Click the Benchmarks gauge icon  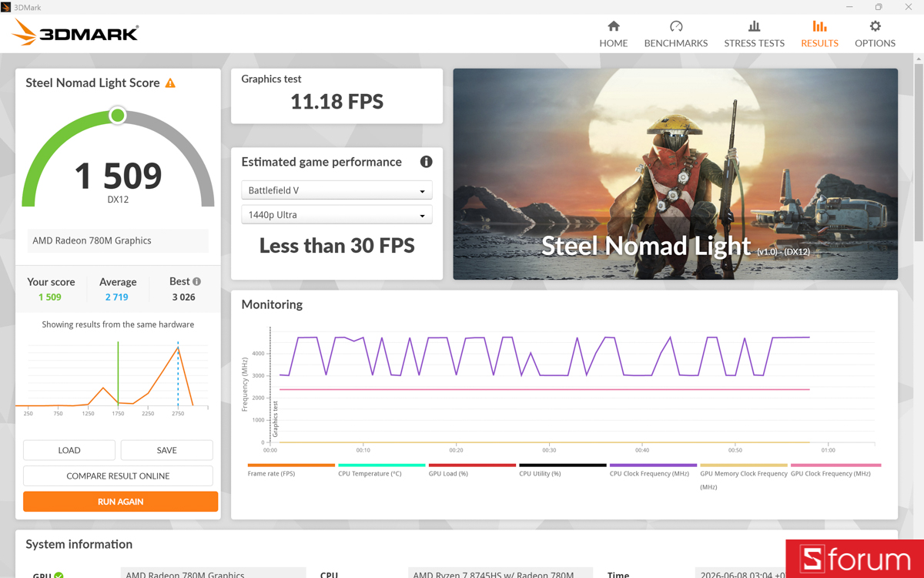[x=676, y=26]
